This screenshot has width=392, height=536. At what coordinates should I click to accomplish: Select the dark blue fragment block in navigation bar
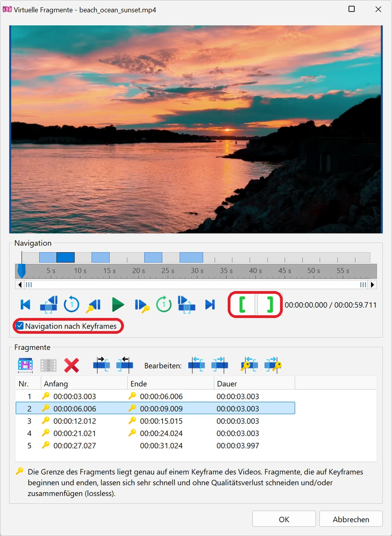65,257
